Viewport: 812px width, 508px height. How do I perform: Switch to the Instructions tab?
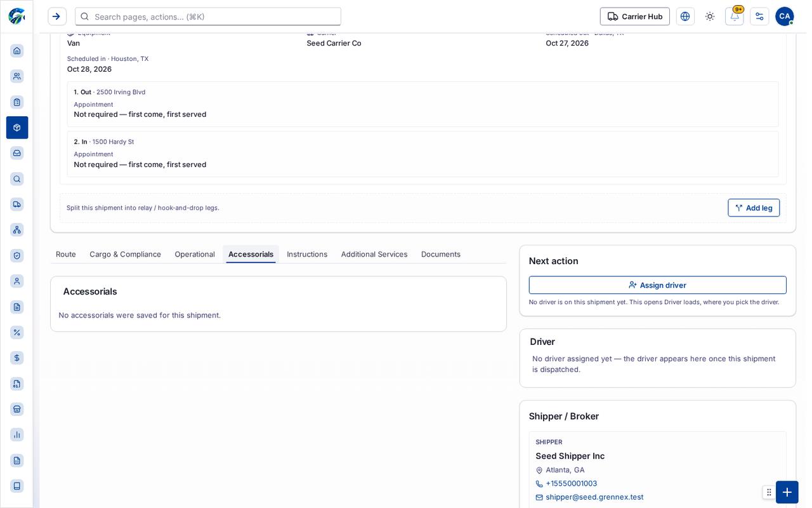click(307, 254)
